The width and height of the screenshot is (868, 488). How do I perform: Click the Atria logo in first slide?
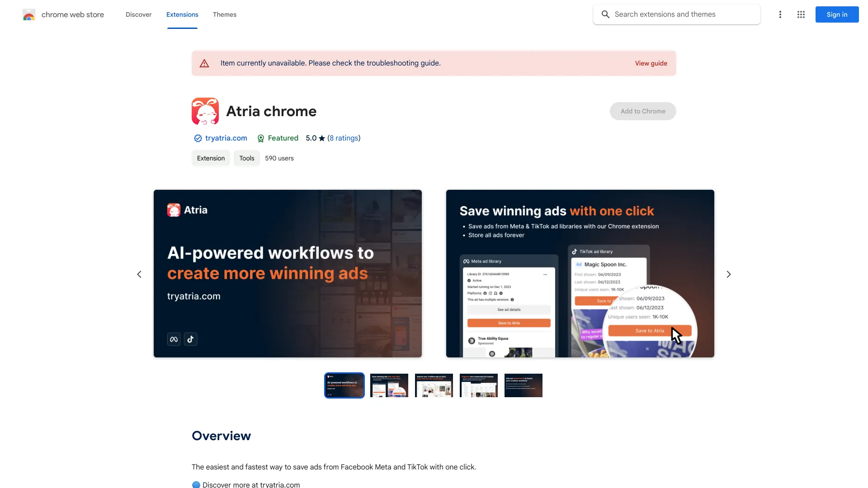click(187, 210)
